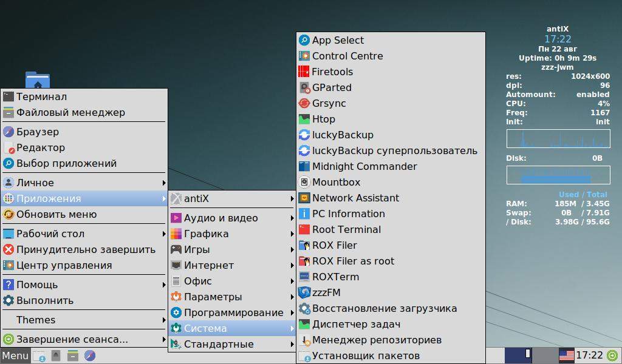Choose Центр управления from the main menu

(84, 265)
